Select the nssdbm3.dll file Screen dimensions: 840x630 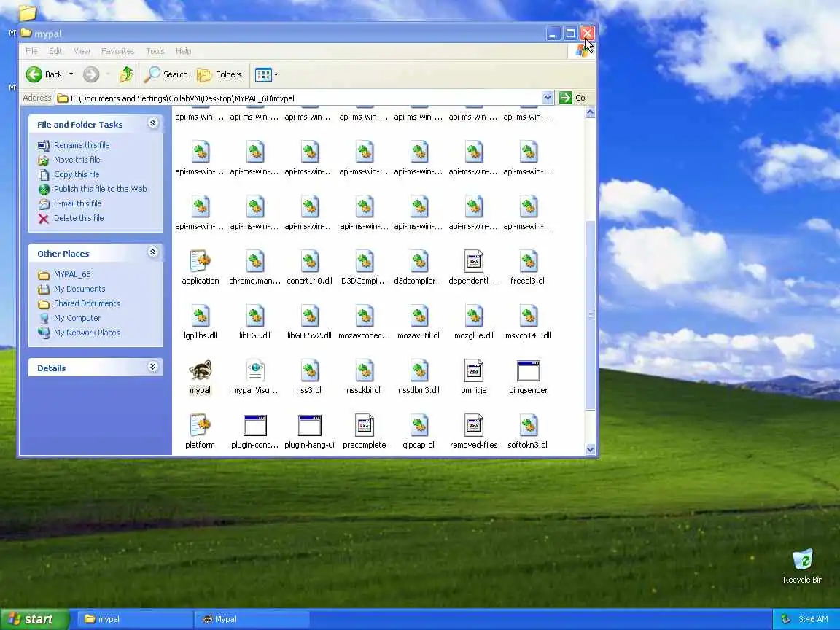419,370
